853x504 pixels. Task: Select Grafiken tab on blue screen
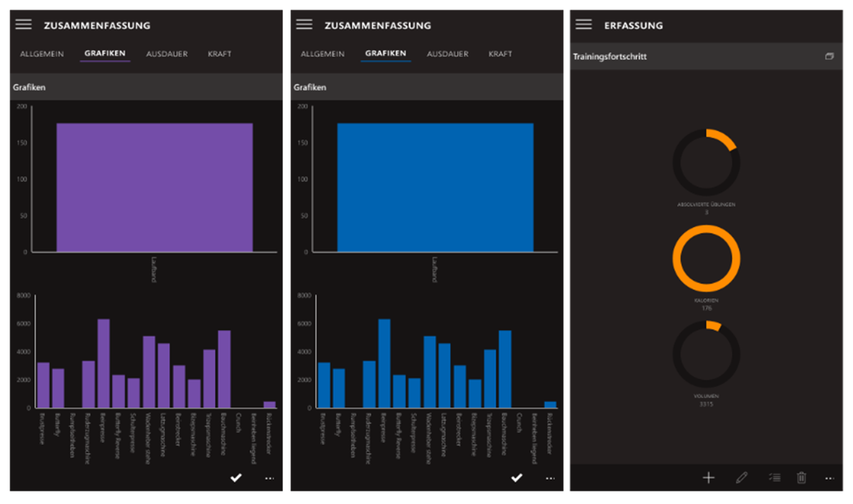386,54
